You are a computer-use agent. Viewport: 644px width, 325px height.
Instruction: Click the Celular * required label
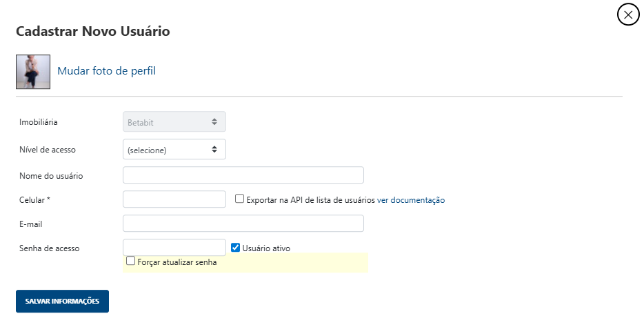coord(35,200)
